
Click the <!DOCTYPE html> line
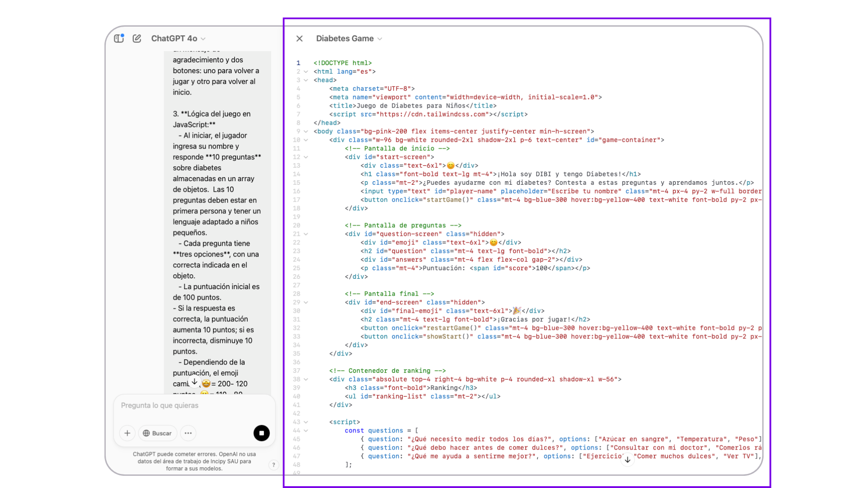(x=342, y=63)
